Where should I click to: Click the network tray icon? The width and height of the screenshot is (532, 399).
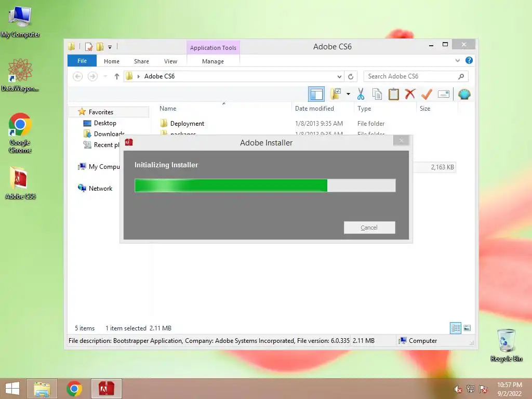(x=471, y=389)
